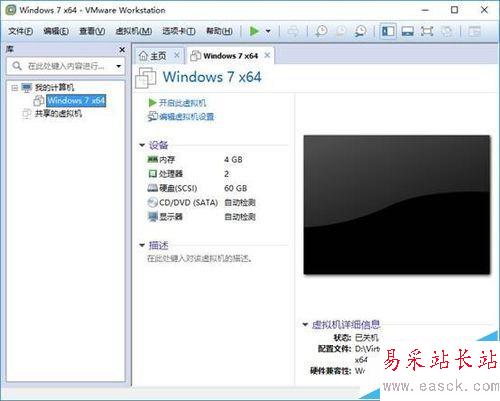Click the 显示器 display device row
Screen dimensions: 500x401
(x=201, y=217)
